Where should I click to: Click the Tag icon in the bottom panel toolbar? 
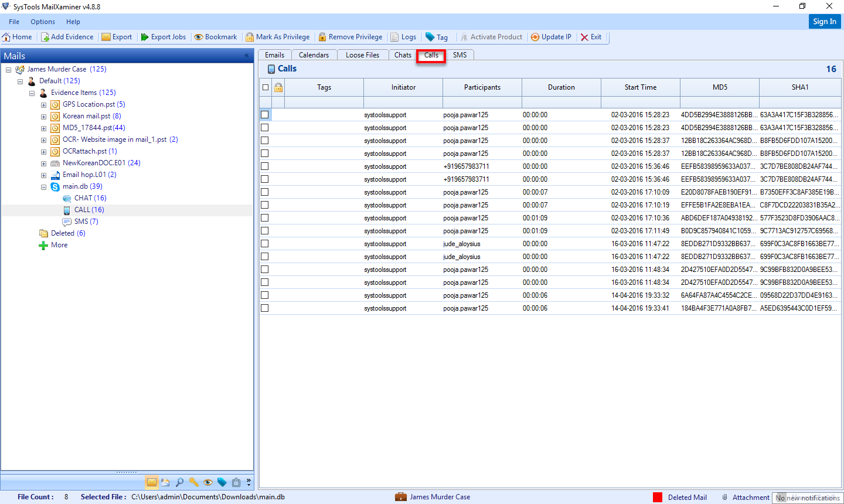(x=222, y=482)
